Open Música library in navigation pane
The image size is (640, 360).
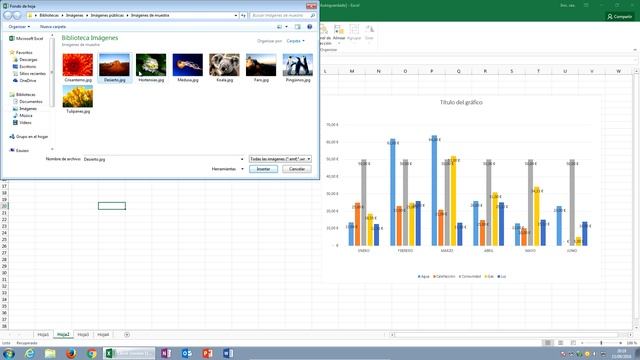[x=23, y=116]
